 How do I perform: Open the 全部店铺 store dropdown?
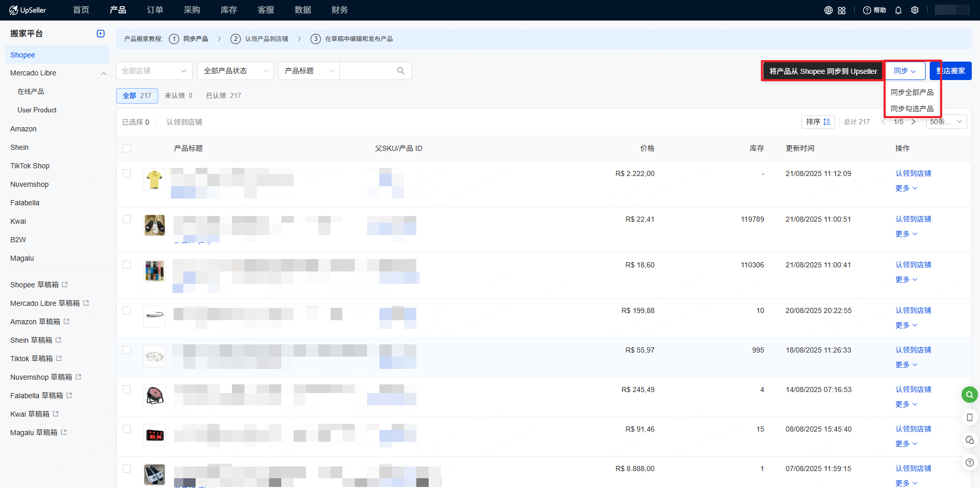(155, 71)
